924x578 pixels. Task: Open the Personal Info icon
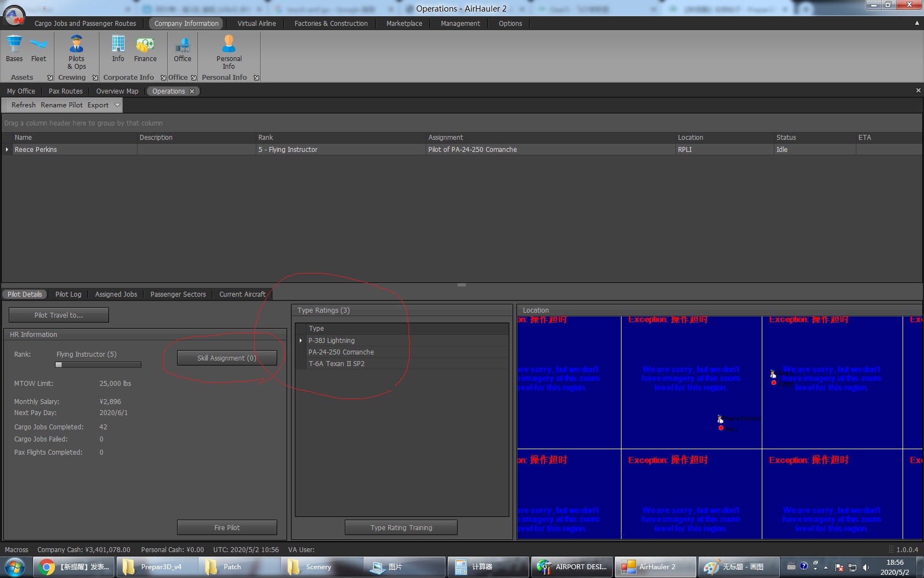tap(229, 52)
